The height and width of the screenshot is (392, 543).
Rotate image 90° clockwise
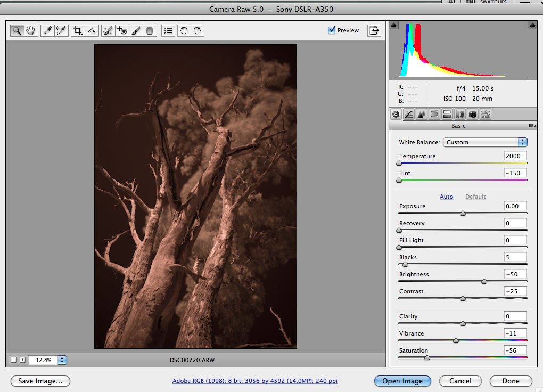click(198, 30)
